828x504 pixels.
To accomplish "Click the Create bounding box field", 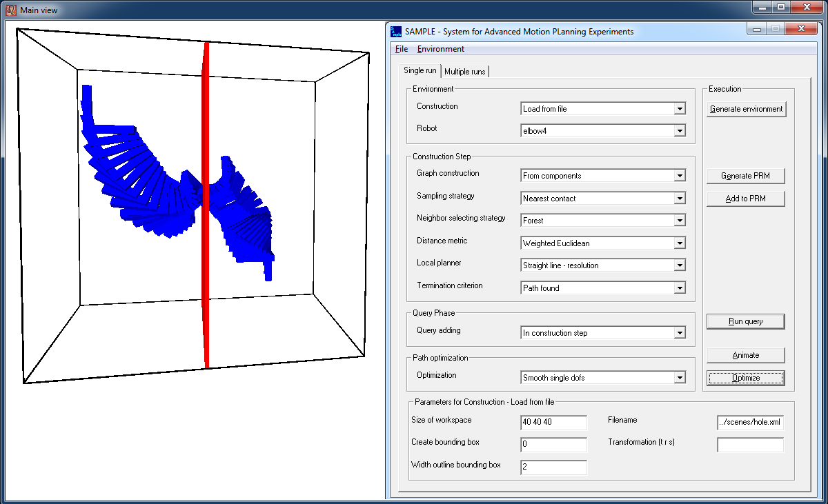I will click(554, 445).
